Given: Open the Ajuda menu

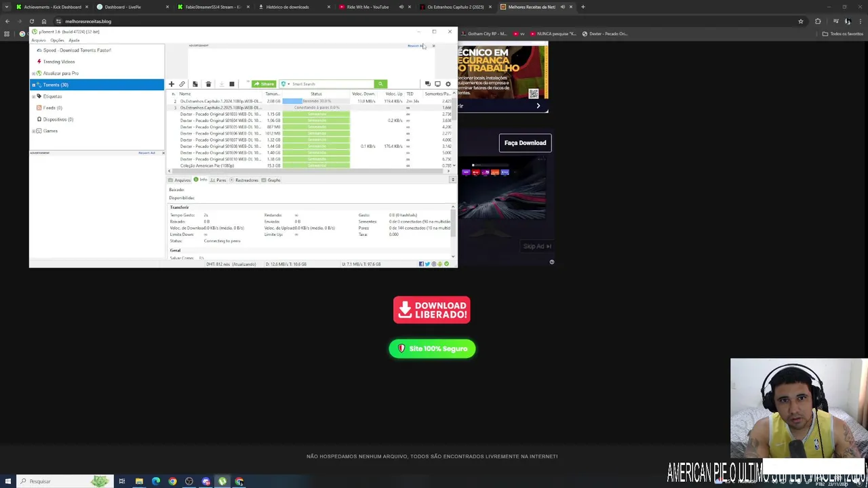Looking at the screenshot, I should [74, 41].
